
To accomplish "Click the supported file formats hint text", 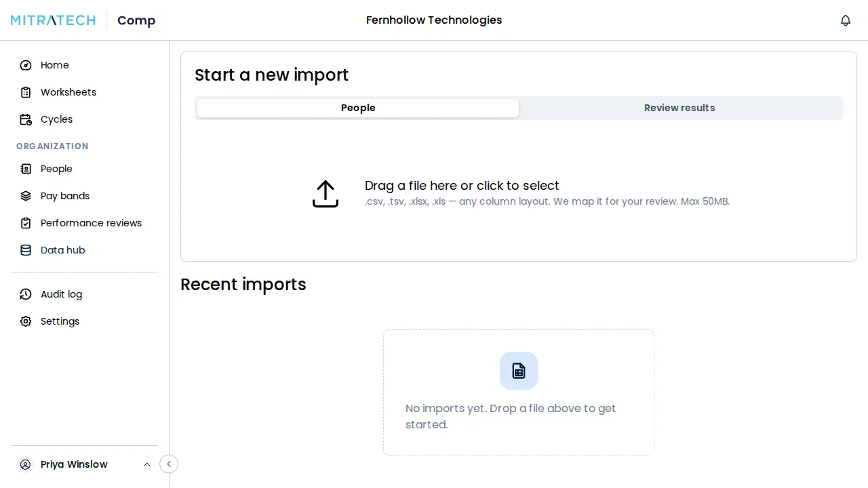I will (547, 201).
